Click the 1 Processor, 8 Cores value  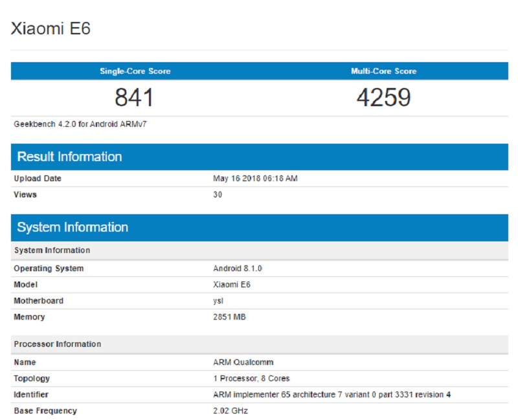pos(251,379)
